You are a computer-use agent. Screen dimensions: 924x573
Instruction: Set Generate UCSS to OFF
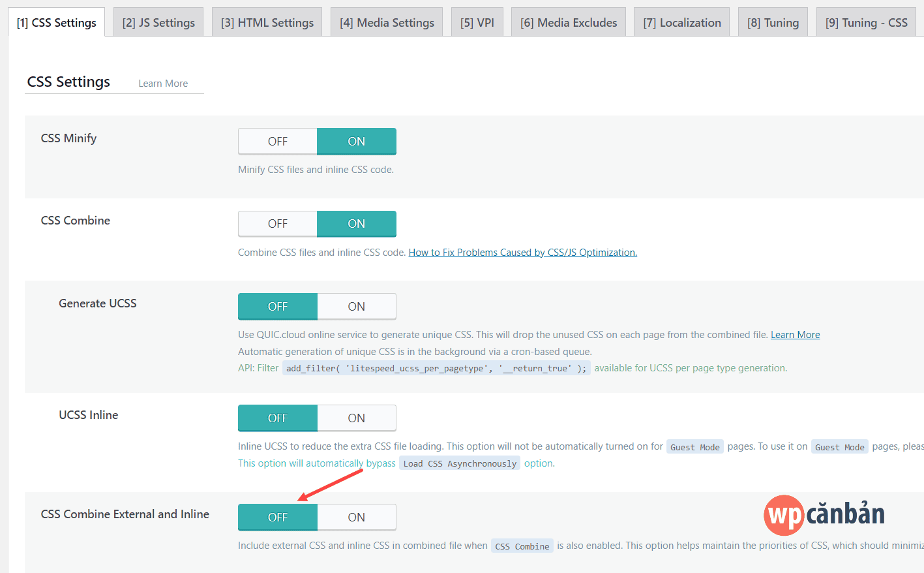278,307
